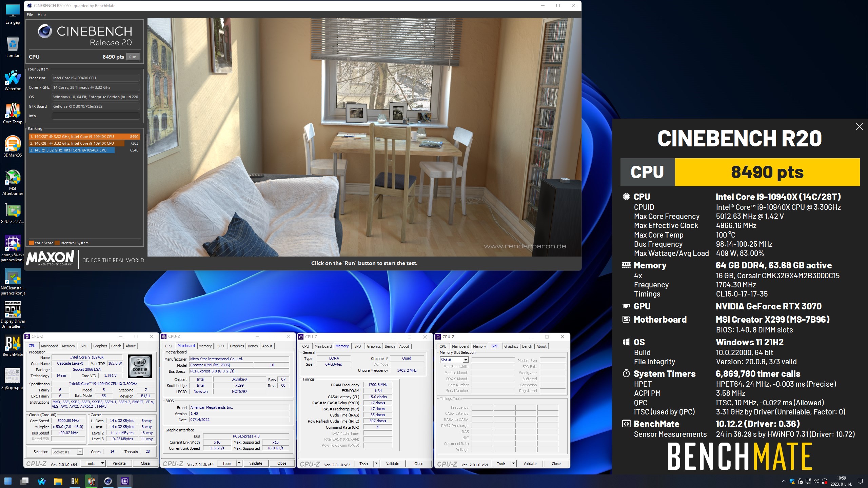Expand hidden system tray icons chevron
The height and width of the screenshot is (488, 868).
784,481
